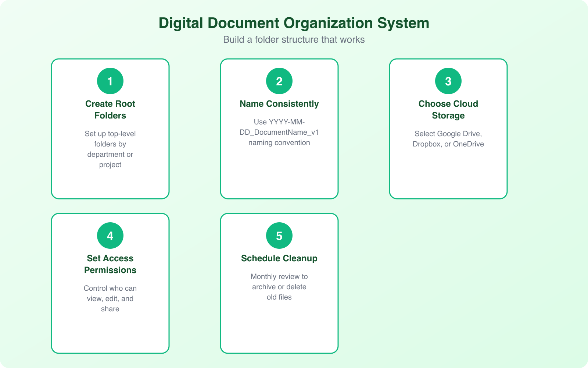Open the Set Access Permissions step
The height and width of the screenshot is (368, 588).
(110, 283)
